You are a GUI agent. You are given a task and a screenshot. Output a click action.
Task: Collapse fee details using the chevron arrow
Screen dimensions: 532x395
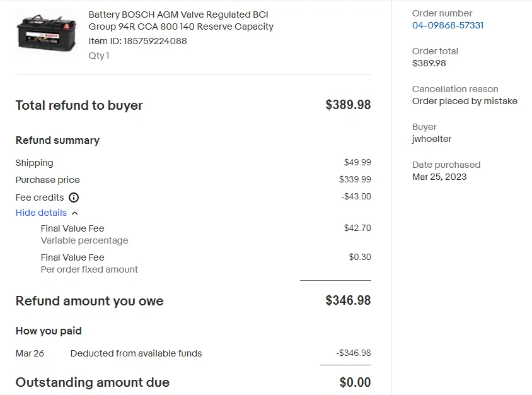pos(75,213)
